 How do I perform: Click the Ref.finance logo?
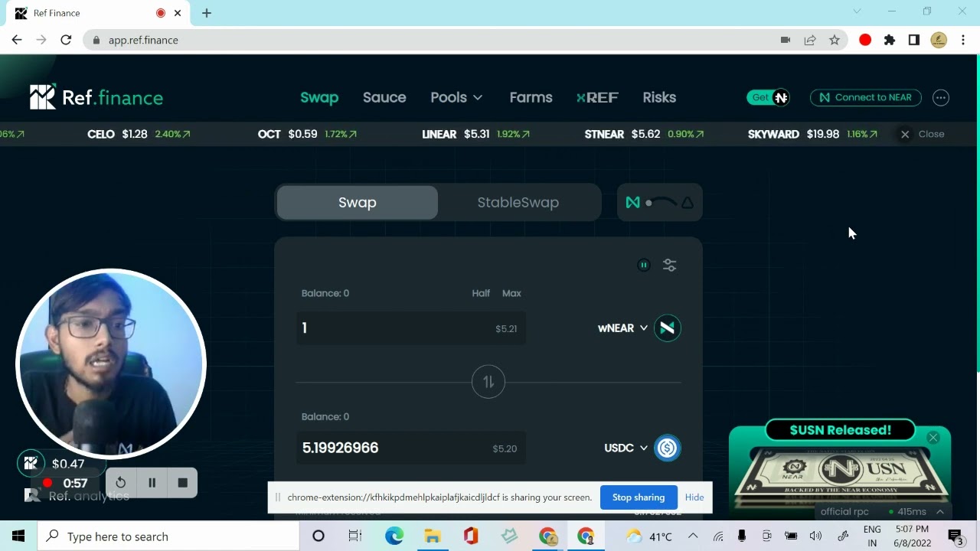[96, 97]
